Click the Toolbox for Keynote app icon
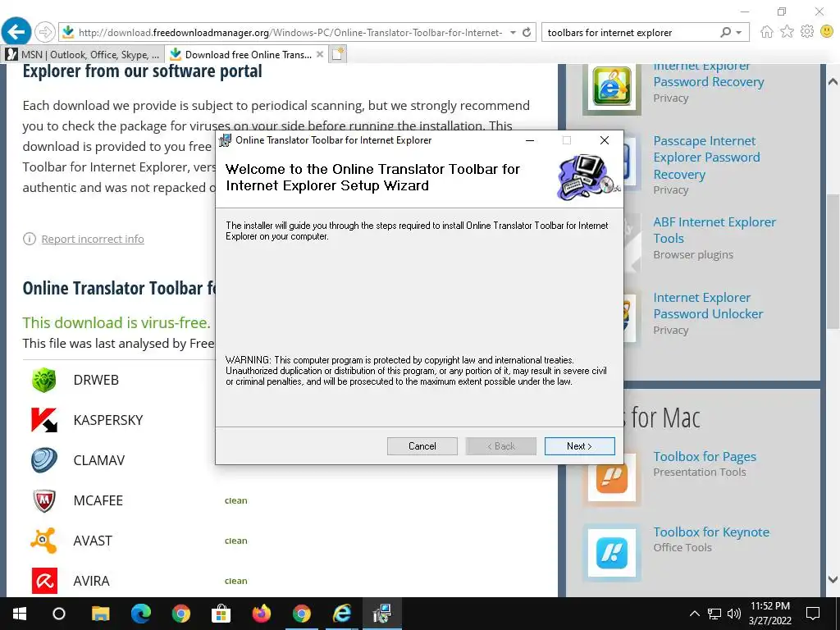Image resolution: width=840 pixels, height=630 pixels. coord(612,552)
